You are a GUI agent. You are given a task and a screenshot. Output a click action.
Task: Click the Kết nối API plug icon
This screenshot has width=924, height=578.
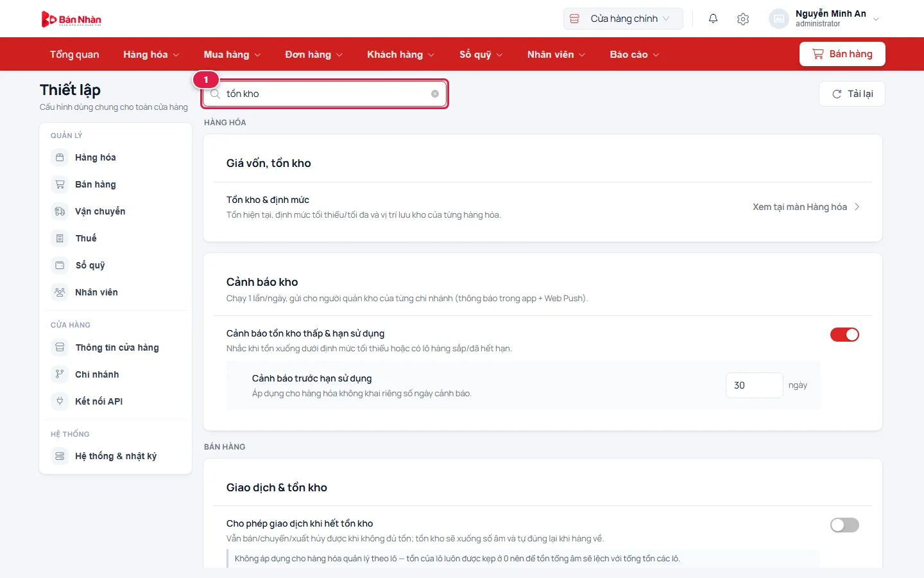click(60, 401)
